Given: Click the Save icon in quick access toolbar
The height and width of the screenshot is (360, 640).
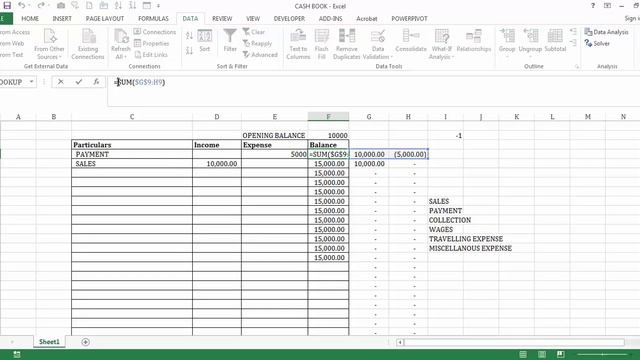Looking at the screenshot, I should [x=7, y=5].
